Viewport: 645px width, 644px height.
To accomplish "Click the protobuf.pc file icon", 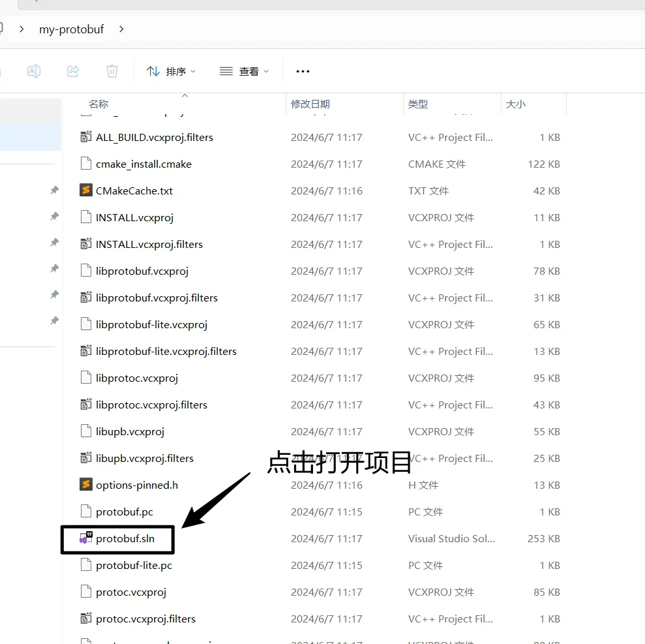I will (x=86, y=511).
